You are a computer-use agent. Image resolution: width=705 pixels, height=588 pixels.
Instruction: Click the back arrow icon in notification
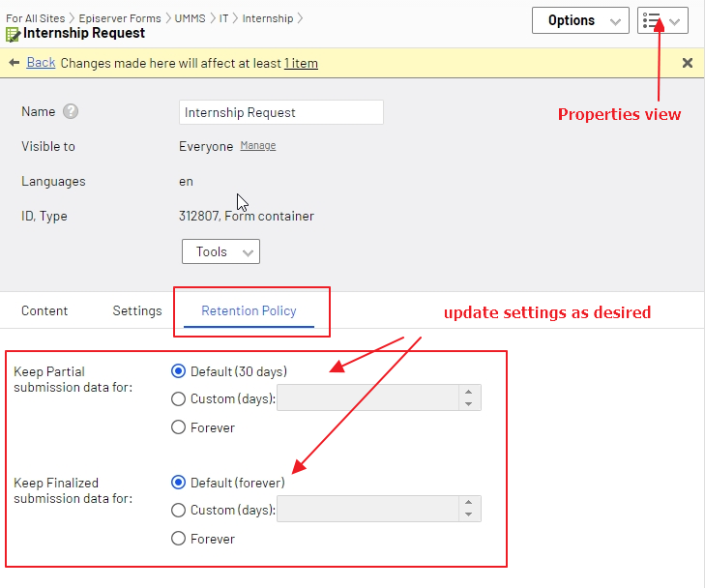point(14,63)
